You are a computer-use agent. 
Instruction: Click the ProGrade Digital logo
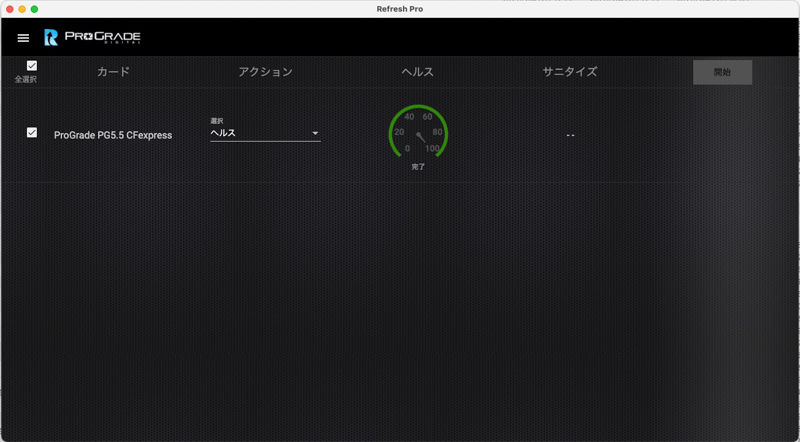92,37
